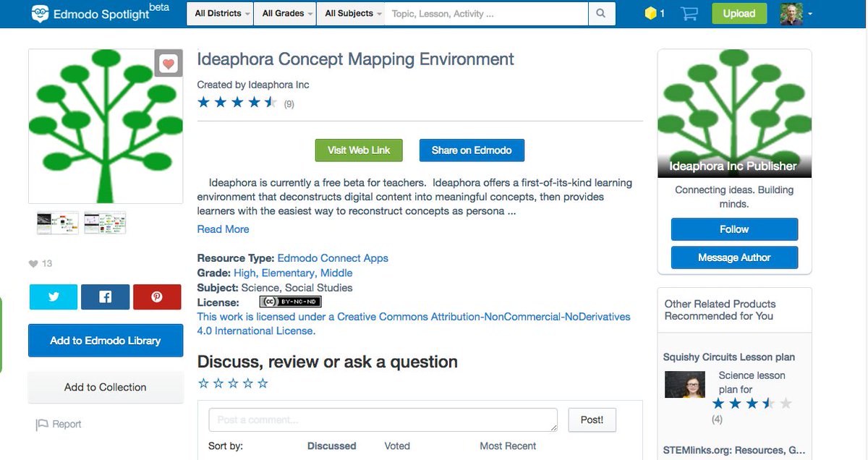The image size is (868, 460).
Task: Expand the All Grades dropdown
Action: tap(285, 13)
